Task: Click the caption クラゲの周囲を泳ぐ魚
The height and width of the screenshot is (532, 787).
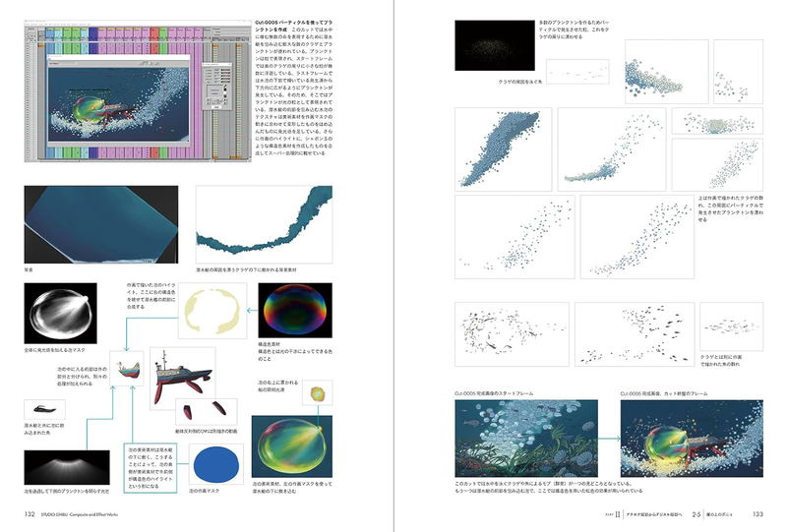Action: click(x=520, y=82)
